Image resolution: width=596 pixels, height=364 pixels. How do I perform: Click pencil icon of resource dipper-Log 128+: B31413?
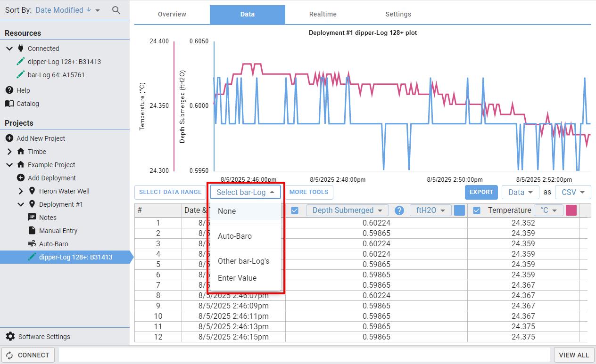pos(21,61)
